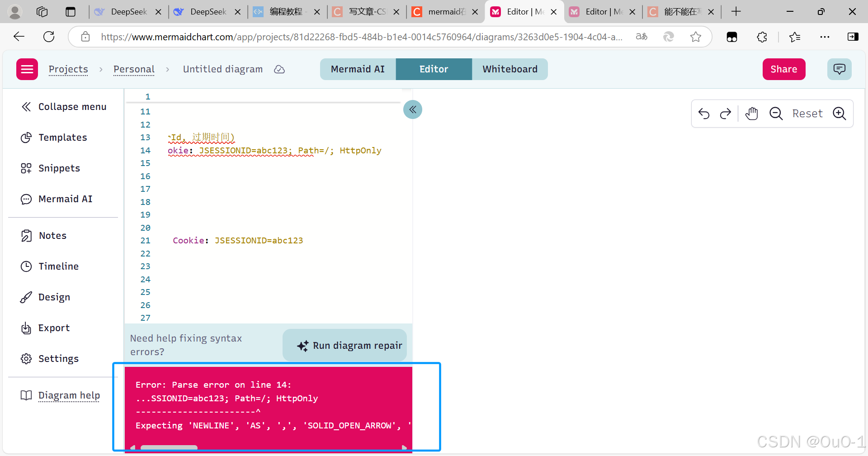Image resolution: width=868 pixels, height=456 pixels.
Task: Zoom in on the diagram
Action: [840, 114]
